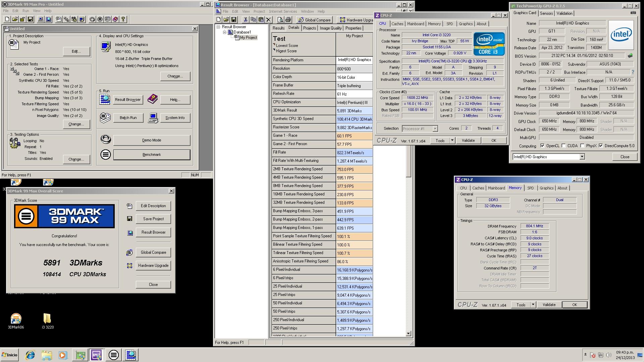Click Result Browser vertical scrollbar down arrow
Image resolution: width=644 pixels, height=362 pixels.
coord(409,334)
